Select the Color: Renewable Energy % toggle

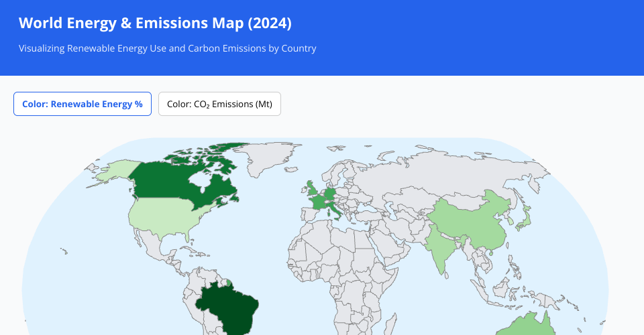coord(83,104)
